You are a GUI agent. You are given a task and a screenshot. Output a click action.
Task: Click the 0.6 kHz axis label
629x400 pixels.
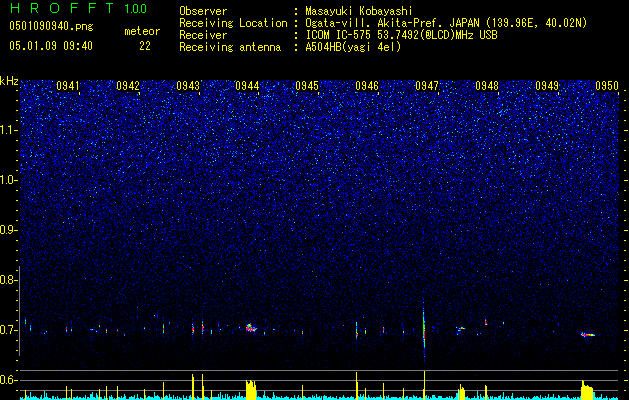pyautogui.click(x=9, y=380)
